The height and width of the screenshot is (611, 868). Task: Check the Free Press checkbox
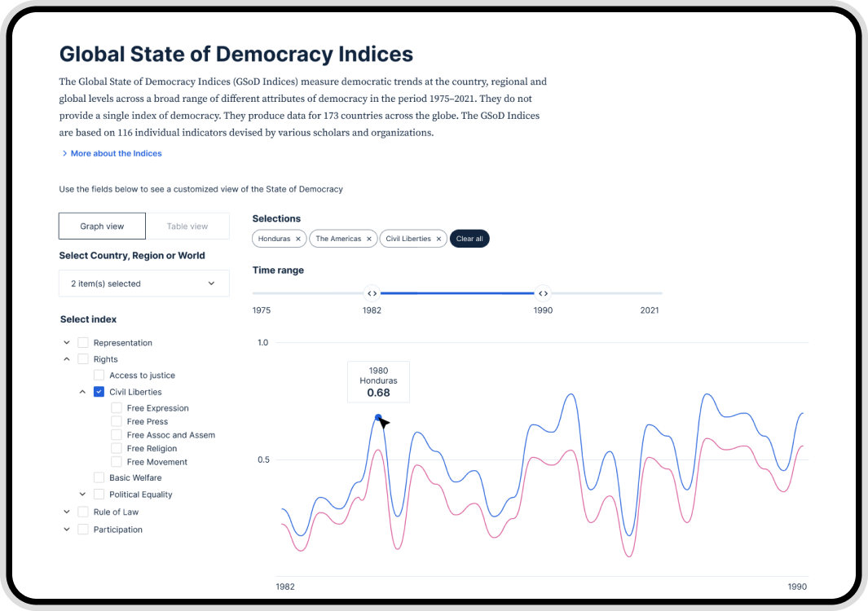(x=117, y=421)
